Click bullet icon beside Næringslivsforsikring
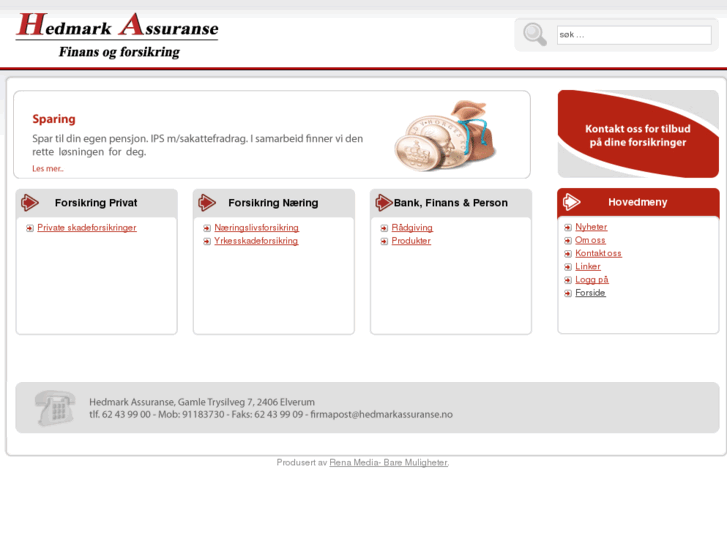Viewport: 727px width, 545px height. [207, 228]
